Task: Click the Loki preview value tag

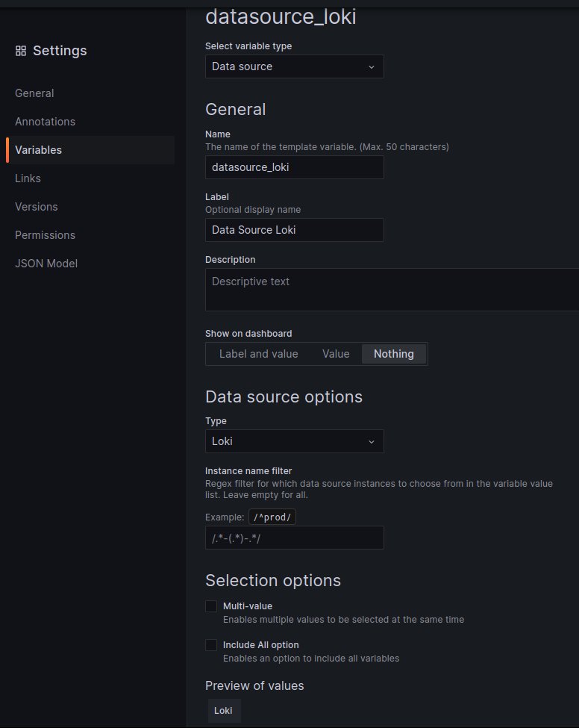Action: 224,711
